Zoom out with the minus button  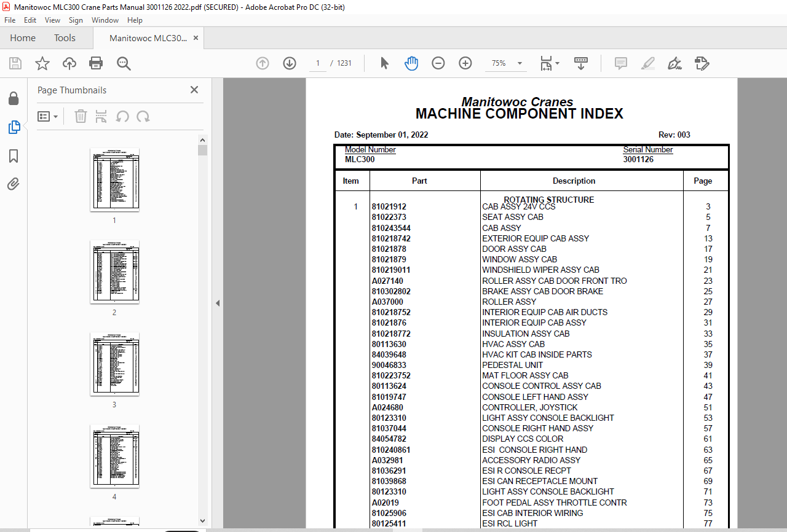pyautogui.click(x=438, y=63)
